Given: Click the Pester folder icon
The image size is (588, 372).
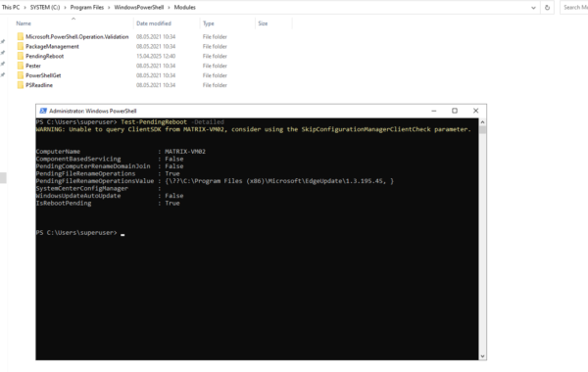Looking at the screenshot, I should (21, 66).
